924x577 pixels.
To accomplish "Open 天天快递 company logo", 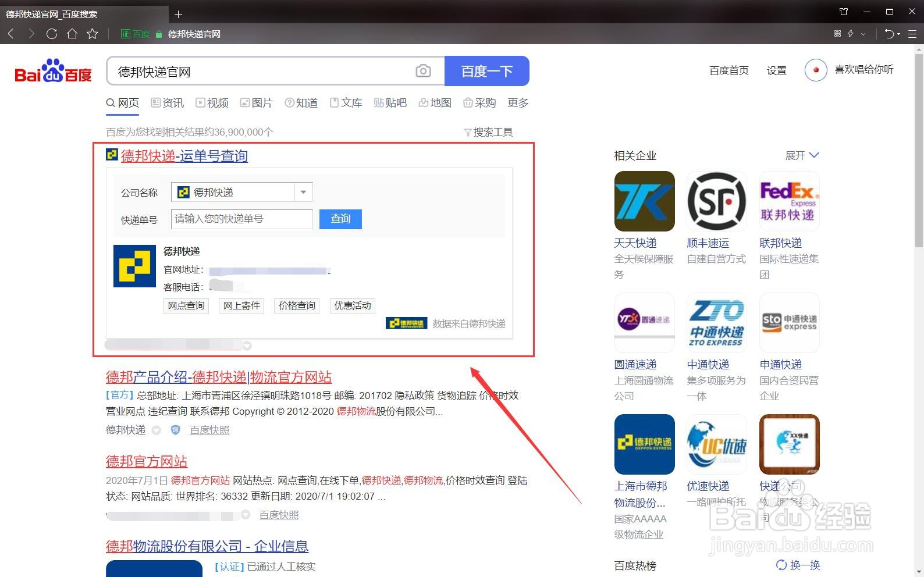I will coord(645,201).
